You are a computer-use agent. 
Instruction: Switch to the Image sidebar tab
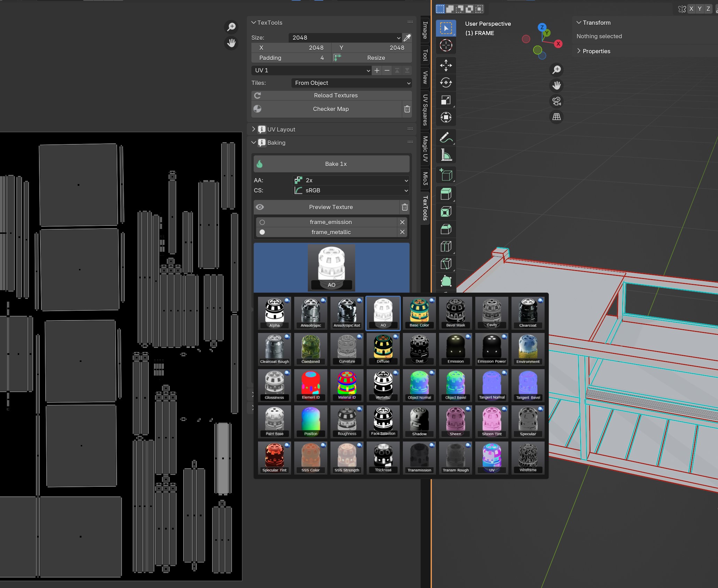(425, 30)
